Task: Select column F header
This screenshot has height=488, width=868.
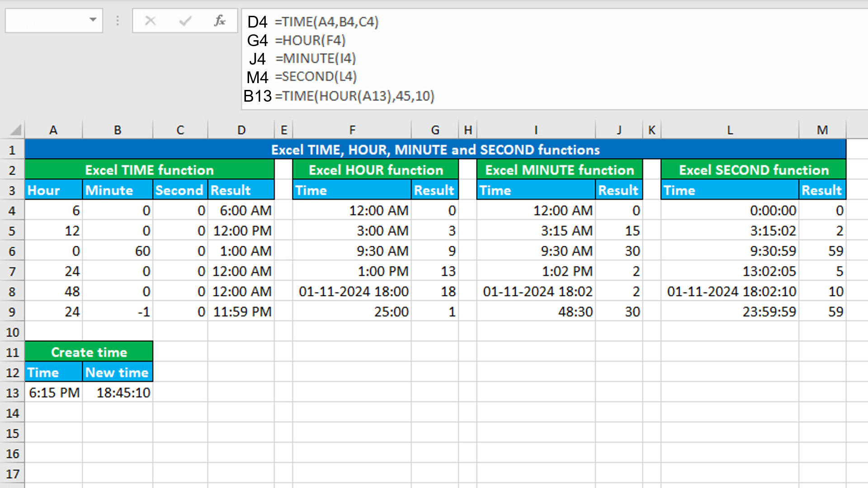Action: [x=352, y=130]
